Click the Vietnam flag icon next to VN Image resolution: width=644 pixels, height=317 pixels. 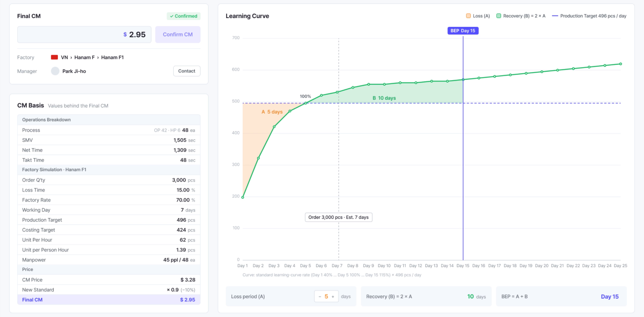click(x=54, y=57)
